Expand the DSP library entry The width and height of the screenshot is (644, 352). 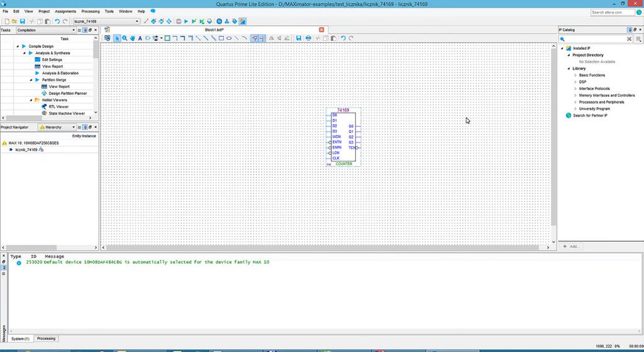point(575,82)
